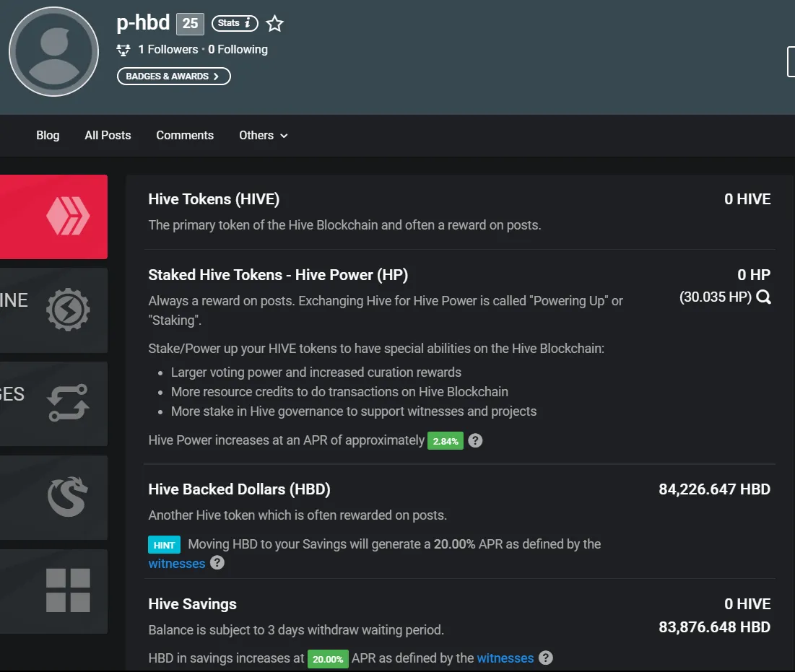
Task: Expand the Others dropdown menu
Action: coord(264,135)
